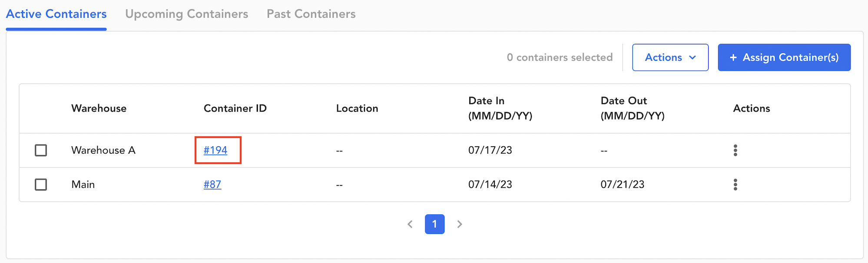Viewport: 868px width, 263px height.
Task: Select the Warehouse A row checkbox
Action: click(x=41, y=150)
